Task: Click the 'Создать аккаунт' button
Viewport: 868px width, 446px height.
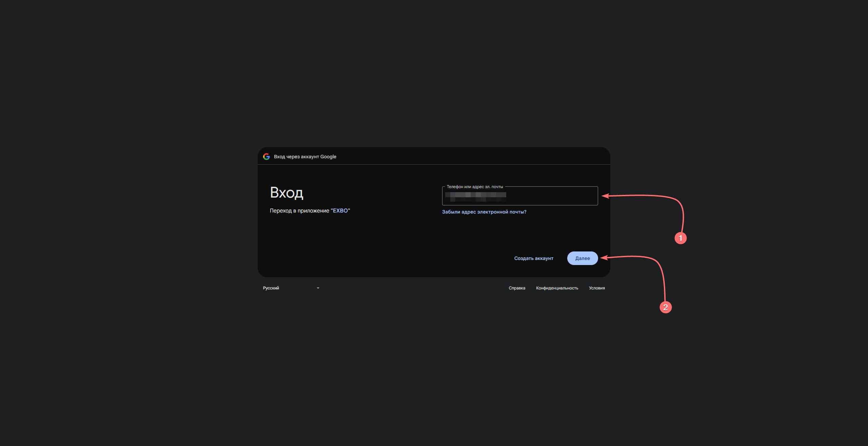Action: coord(534,258)
